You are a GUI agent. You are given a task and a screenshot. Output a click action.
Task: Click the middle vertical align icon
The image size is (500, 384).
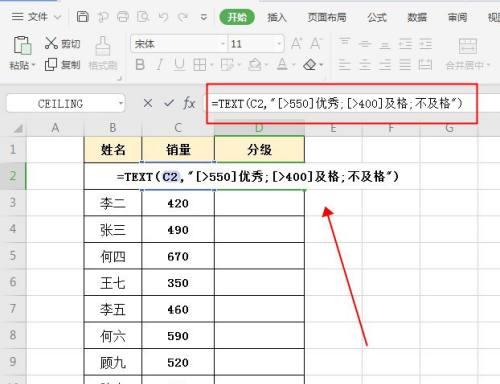(365, 44)
